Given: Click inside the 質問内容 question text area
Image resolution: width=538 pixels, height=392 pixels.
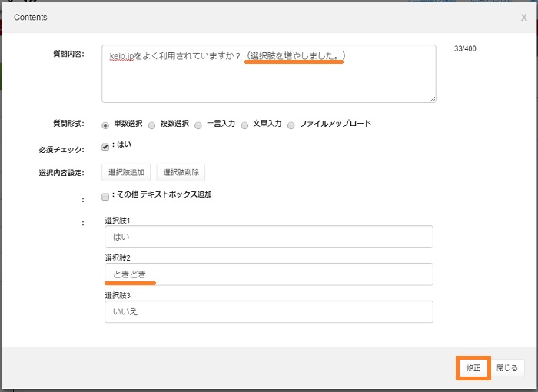Looking at the screenshot, I should pyautogui.click(x=268, y=81).
